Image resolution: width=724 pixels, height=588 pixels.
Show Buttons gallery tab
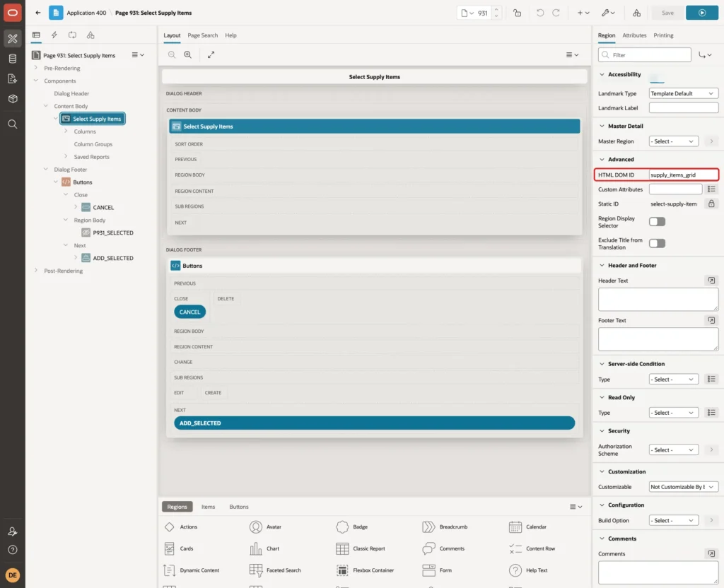(x=239, y=507)
